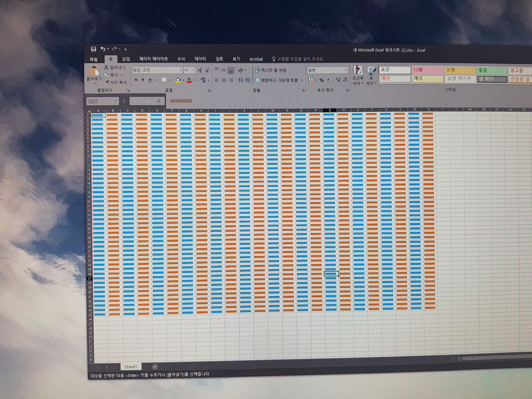Click the Format Painter (서식 복사) brush
Viewport: 532px width, 399px height.
point(108,82)
